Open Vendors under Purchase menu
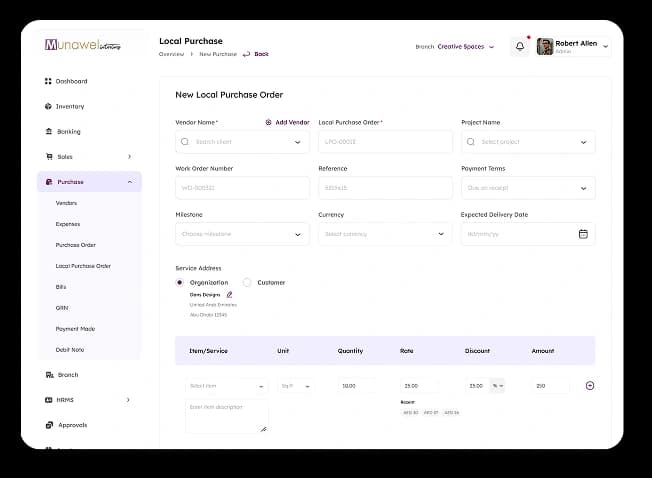Image resolution: width=652 pixels, height=478 pixels. tap(66, 203)
